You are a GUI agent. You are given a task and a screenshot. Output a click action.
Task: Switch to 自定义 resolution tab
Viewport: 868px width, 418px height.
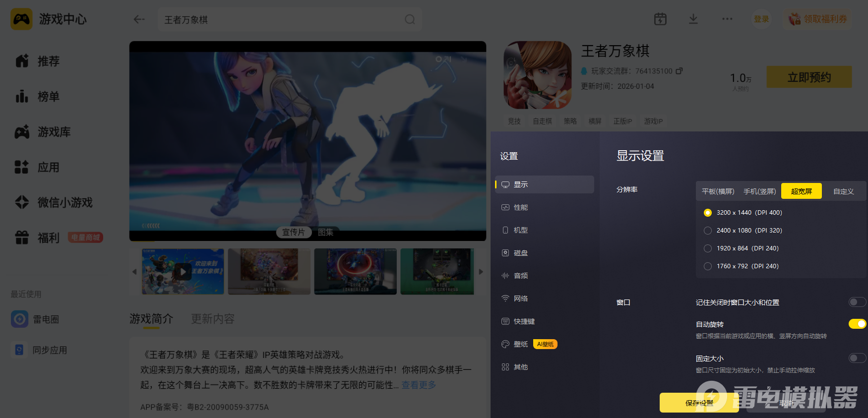point(843,191)
